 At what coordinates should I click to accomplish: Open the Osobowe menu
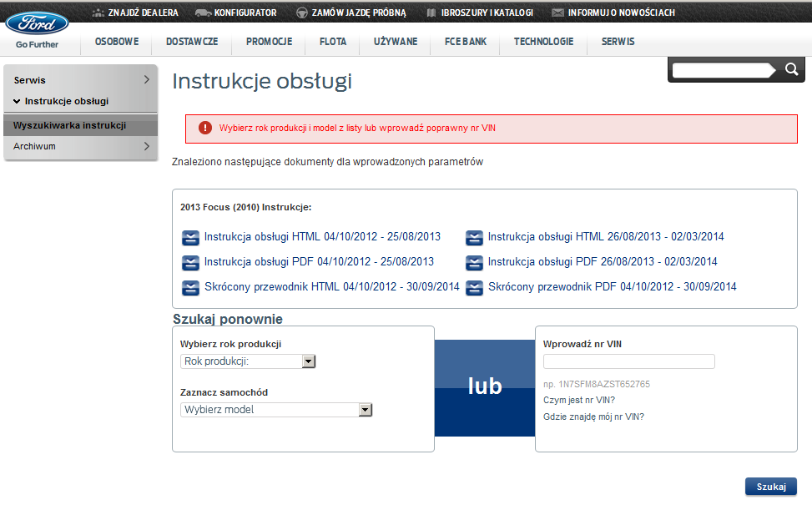tap(117, 42)
